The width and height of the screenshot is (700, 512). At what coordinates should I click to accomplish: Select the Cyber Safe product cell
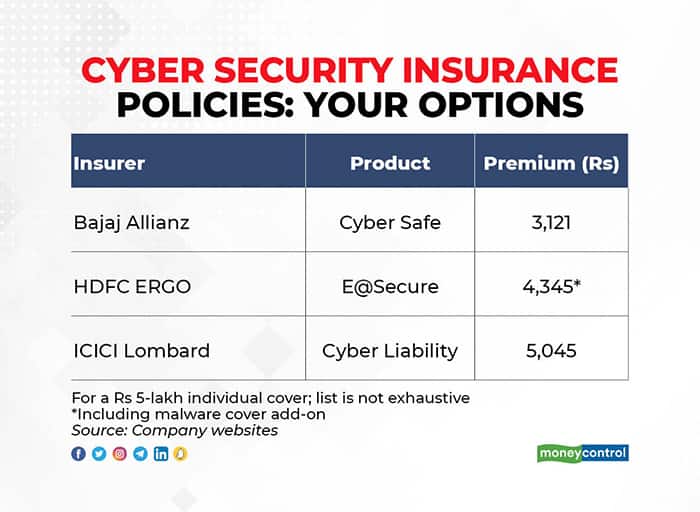point(390,223)
